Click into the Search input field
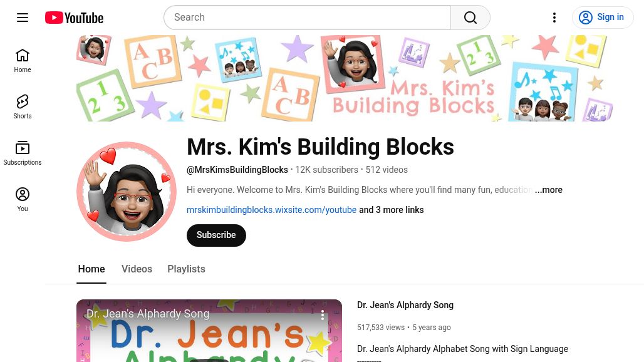The width and height of the screenshot is (644, 362). tap(307, 18)
